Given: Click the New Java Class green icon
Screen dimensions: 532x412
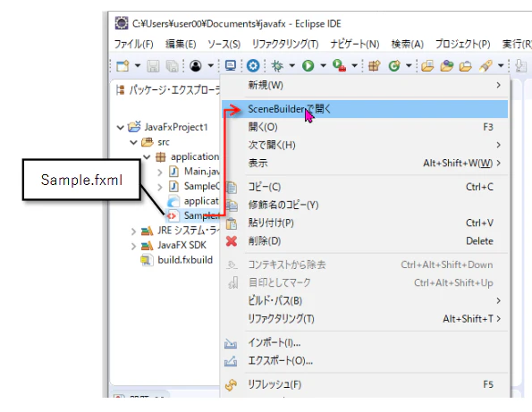Looking at the screenshot, I should point(394,65).
